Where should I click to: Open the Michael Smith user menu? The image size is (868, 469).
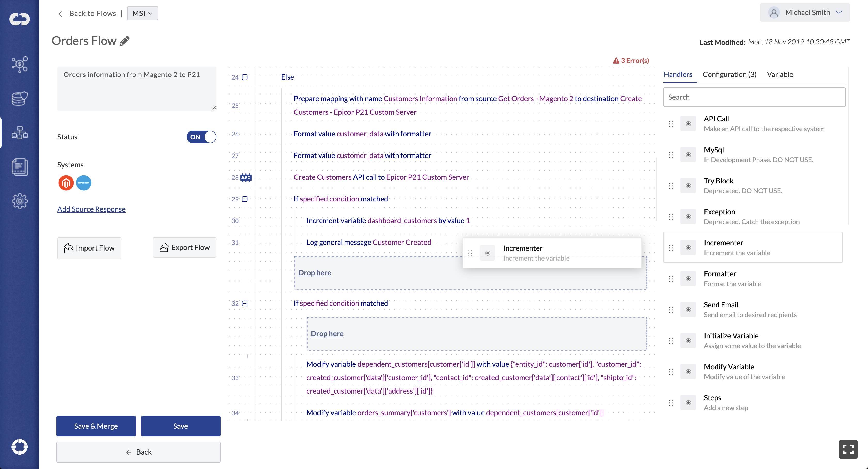pyautogui.click(x=804, y=12)
